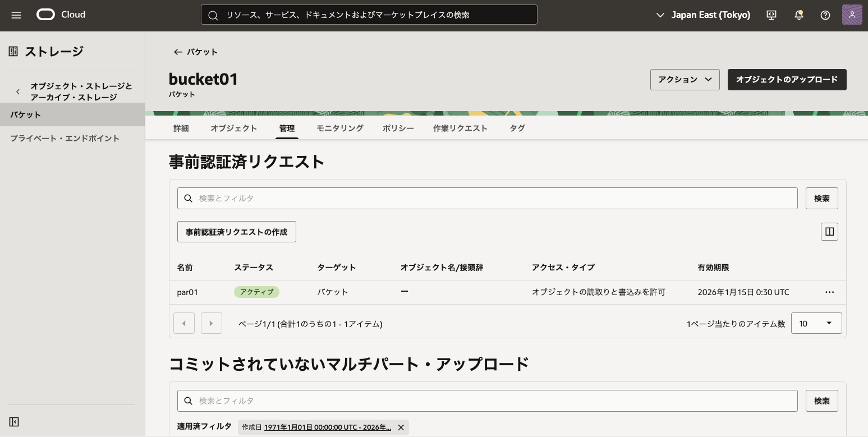Screen dimensions: 868x437
Task: Go back via the ← バケット link
Action: click(195, 52)
